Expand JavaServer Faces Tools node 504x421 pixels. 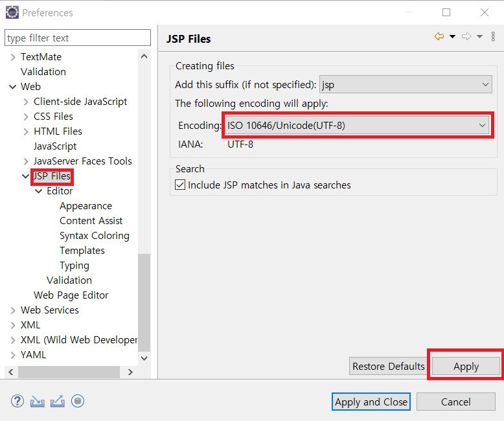click(26, 161)
